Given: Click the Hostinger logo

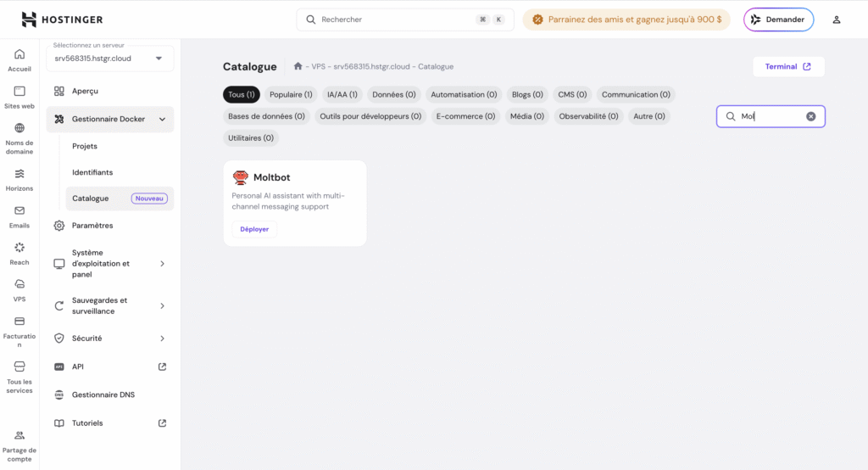Looking at the screenshot, I should click(x=62, y=20).
